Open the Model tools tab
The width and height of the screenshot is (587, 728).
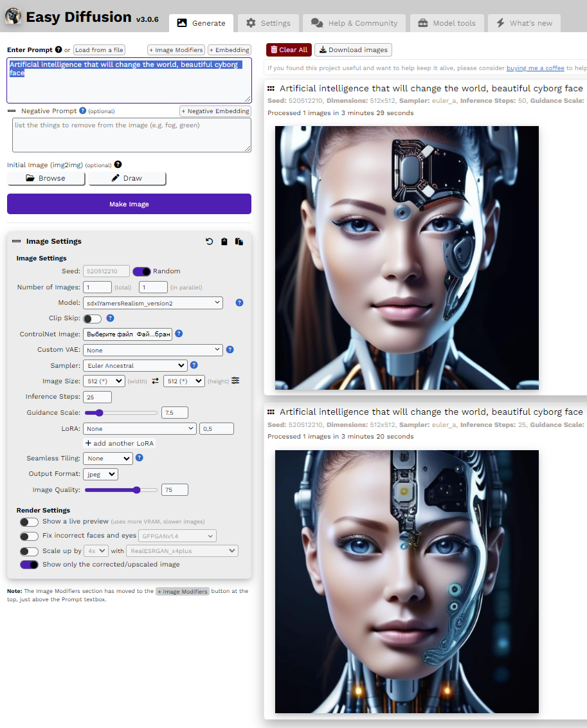pos(447,23)
